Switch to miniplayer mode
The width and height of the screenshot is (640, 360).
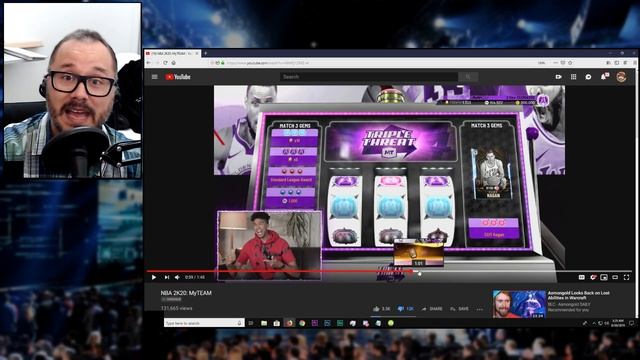click(604, 278)
